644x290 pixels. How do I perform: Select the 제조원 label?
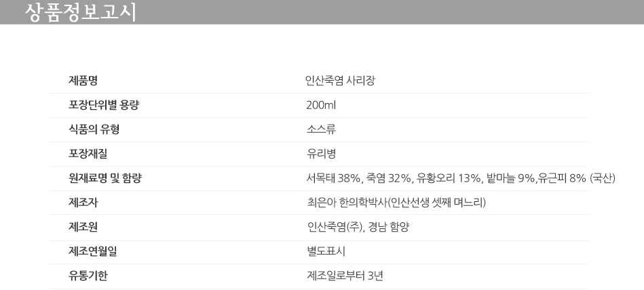83,226
